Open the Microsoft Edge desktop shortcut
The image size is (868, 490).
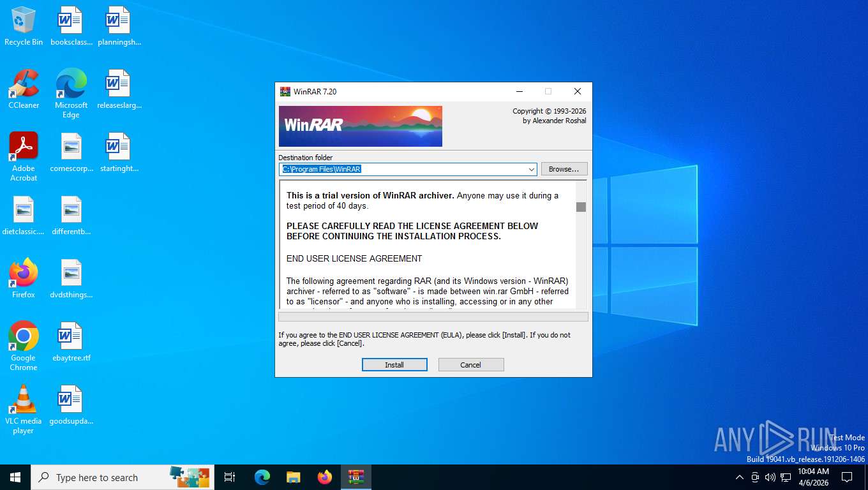(71, 94)
